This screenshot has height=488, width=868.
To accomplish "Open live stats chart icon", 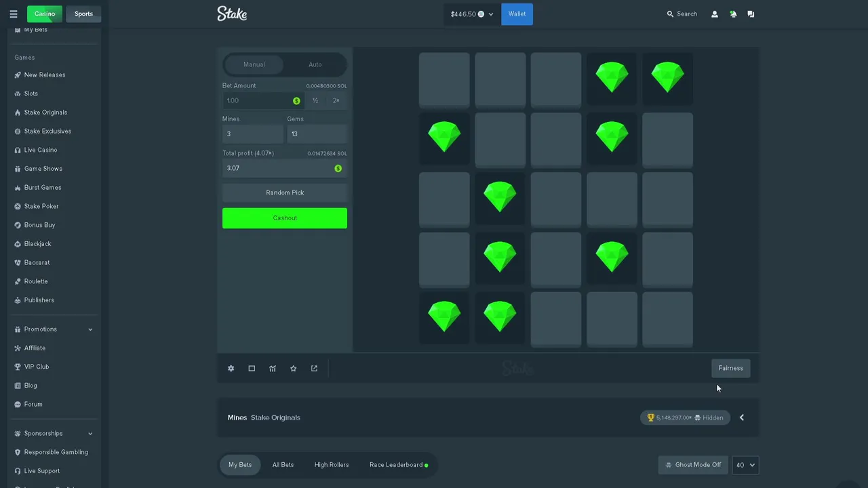I will pos(273,368).
